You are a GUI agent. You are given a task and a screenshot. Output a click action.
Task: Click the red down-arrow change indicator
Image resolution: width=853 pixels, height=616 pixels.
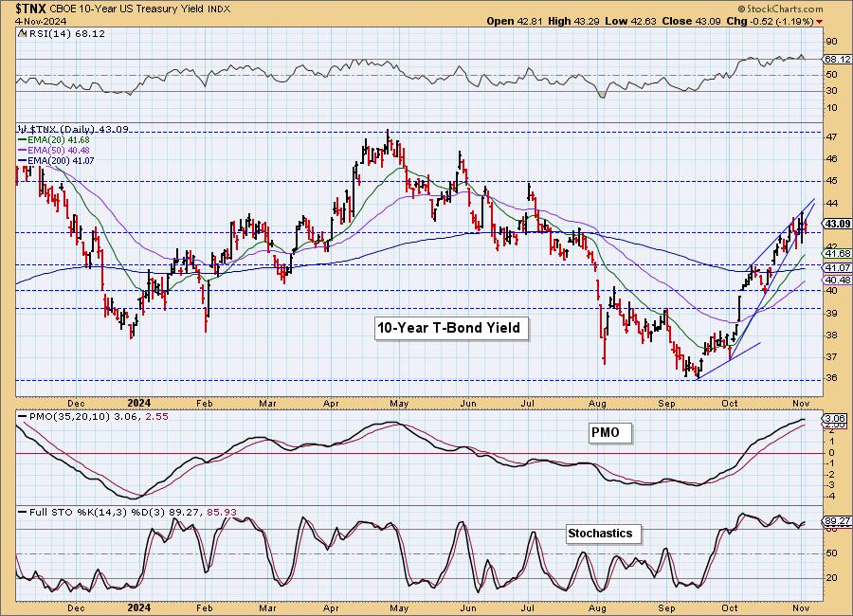(x=819, y=22)
